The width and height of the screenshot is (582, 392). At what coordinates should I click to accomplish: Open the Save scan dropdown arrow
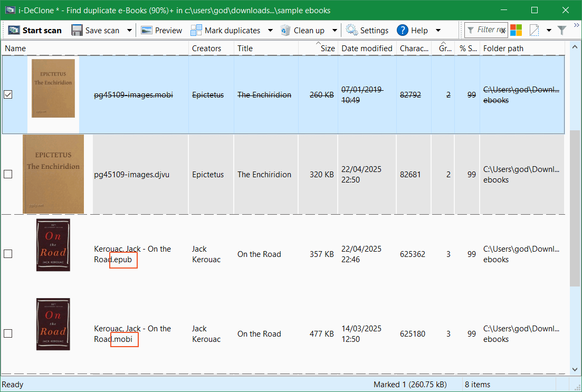129,31
